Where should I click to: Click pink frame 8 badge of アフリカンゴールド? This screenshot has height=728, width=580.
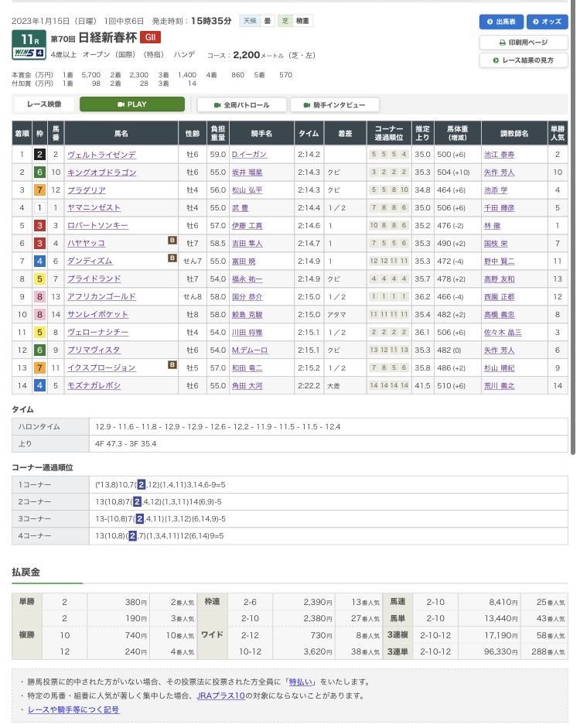40,296
